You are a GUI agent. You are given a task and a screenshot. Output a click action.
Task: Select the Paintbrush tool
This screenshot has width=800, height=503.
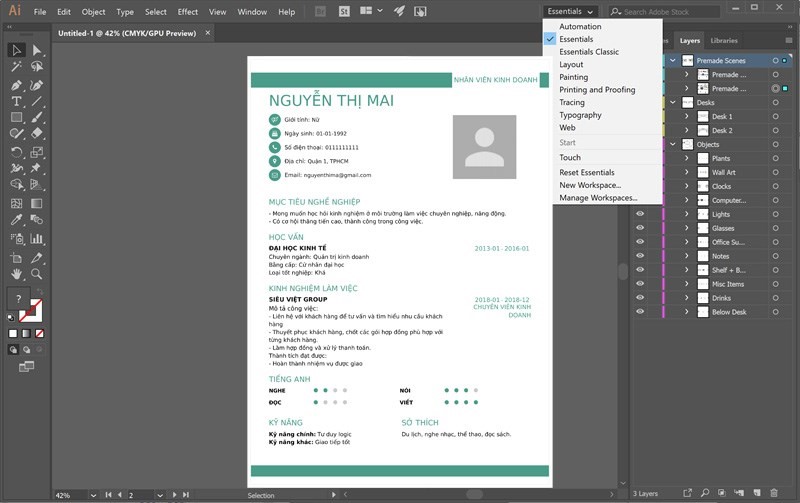(x=36, y=117)
